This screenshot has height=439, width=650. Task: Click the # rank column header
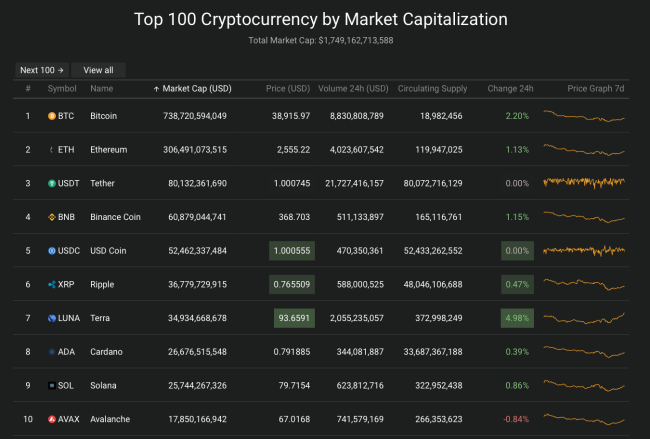28,89
